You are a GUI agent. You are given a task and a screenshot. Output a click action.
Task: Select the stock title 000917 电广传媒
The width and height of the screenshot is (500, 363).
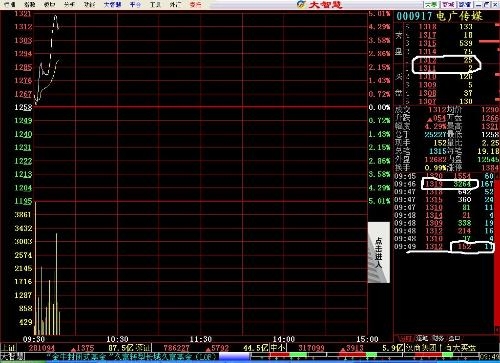tap(439, 16)
